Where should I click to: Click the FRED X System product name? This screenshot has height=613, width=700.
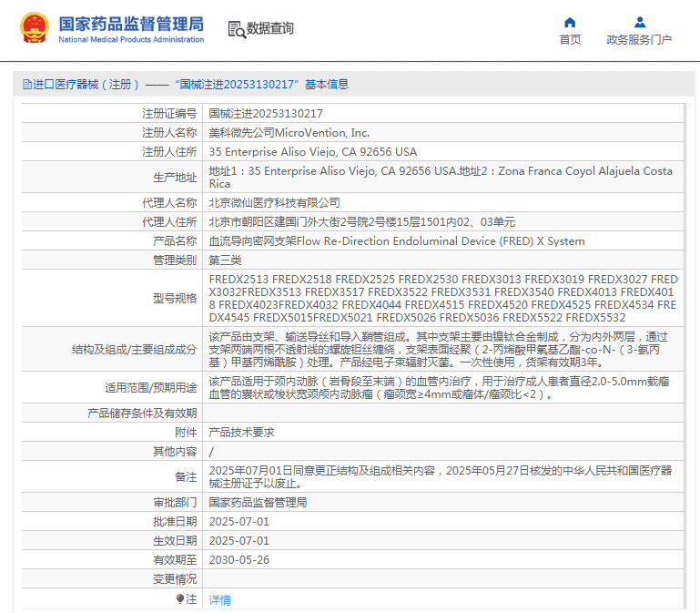[x=397, y=241]
